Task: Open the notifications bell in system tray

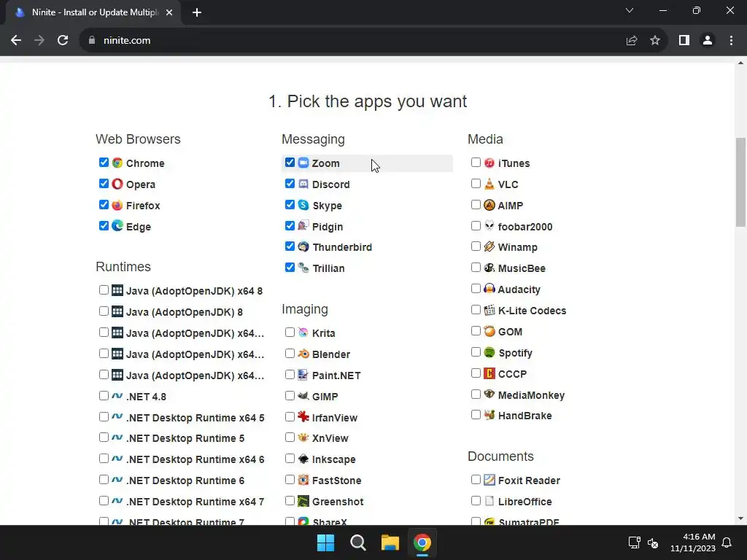Action: point(727,542)
